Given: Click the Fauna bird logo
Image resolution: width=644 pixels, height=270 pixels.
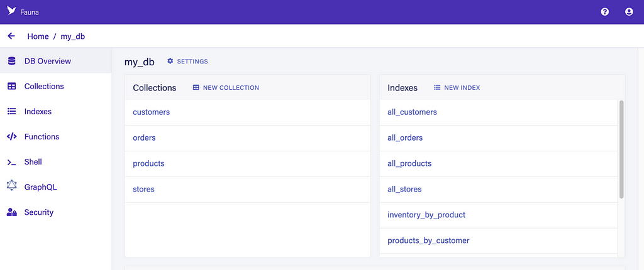Looking at the screenshot, I should [11, 11].
